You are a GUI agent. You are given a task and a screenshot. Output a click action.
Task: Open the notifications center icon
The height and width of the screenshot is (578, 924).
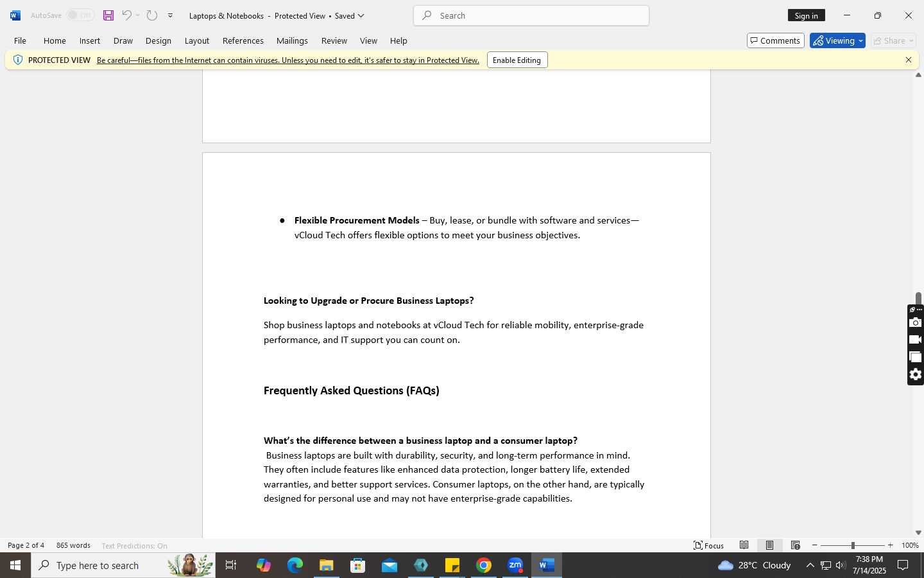click(903, 565)
